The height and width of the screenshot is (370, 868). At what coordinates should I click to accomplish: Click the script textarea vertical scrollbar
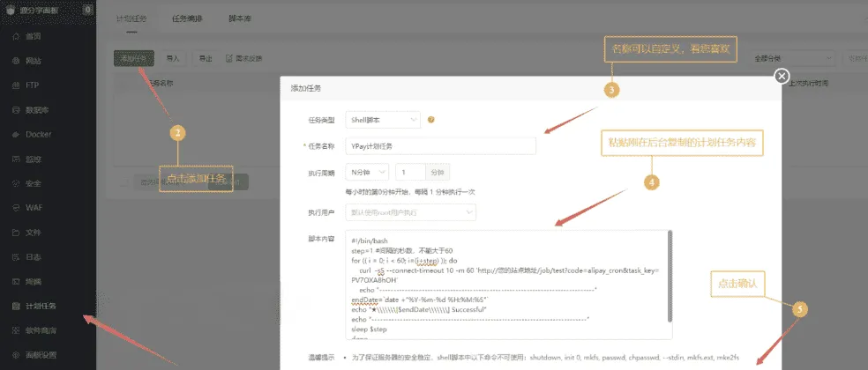[670, 277]
